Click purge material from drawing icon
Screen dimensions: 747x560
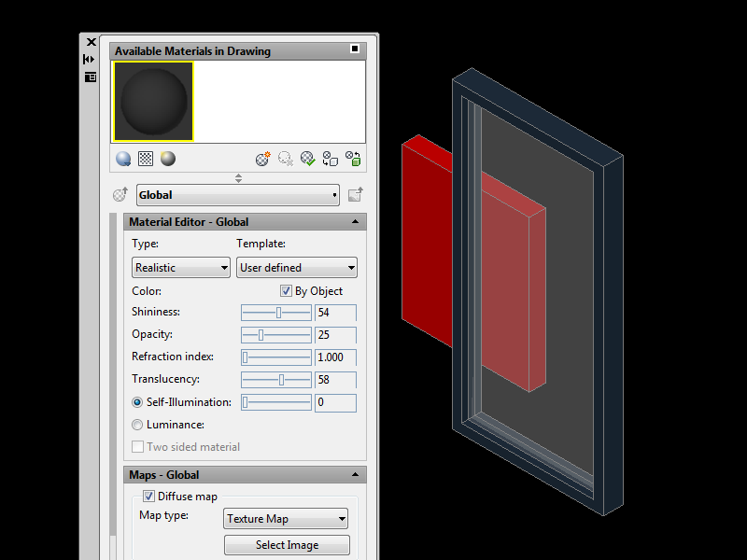coord(286,159)
